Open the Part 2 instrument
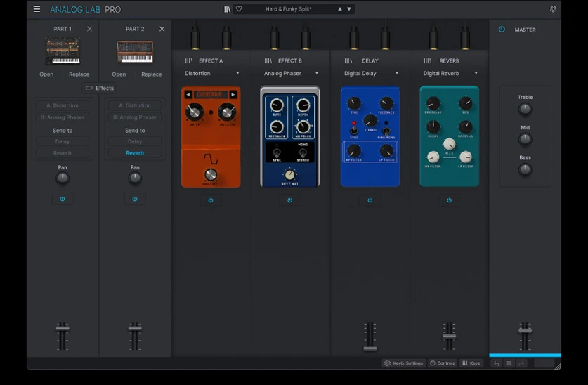The image size is (588, 385). pyautogui.click(x=119, y=74)
